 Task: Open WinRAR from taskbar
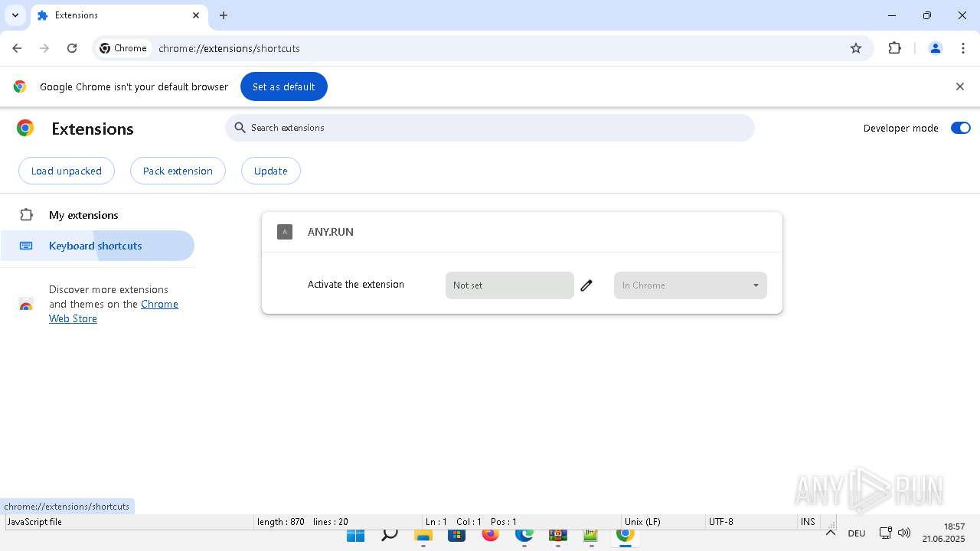[x=558, y=535]
